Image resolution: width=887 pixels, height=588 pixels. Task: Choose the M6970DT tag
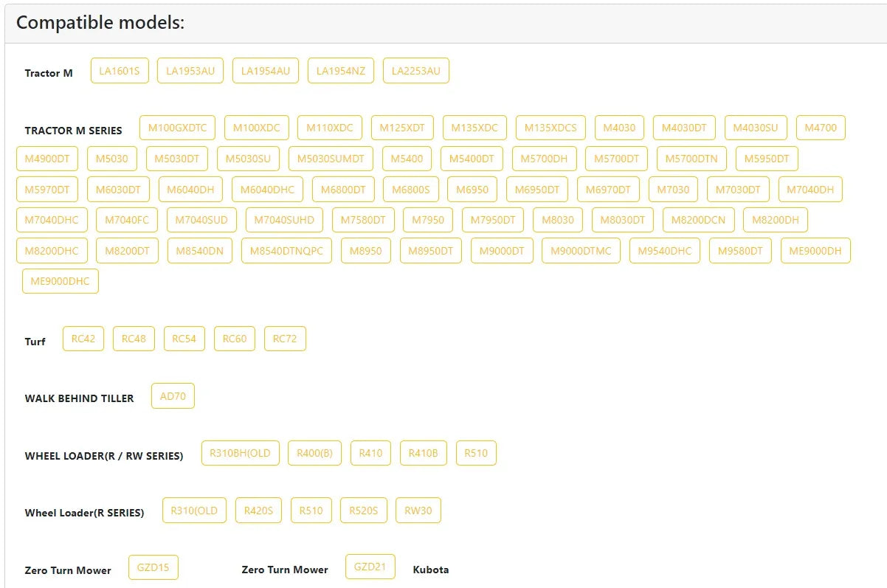(x=608, y=190)
